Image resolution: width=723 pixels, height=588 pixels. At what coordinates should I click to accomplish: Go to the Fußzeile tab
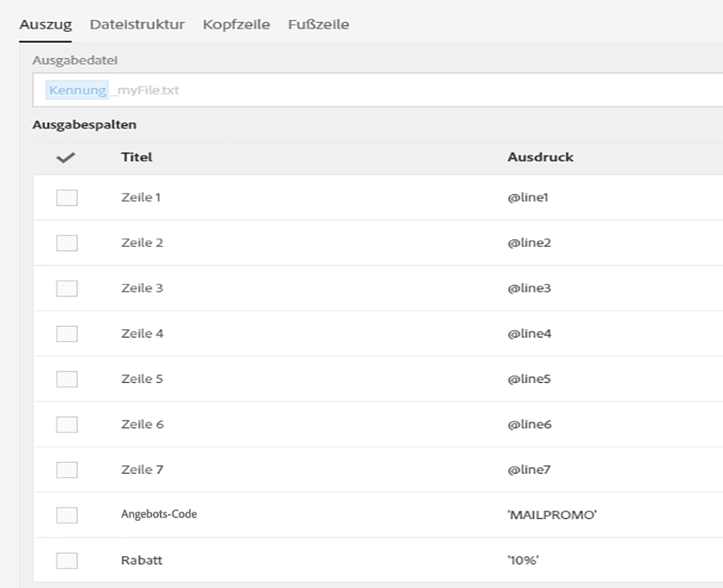(x=318, y=24)
